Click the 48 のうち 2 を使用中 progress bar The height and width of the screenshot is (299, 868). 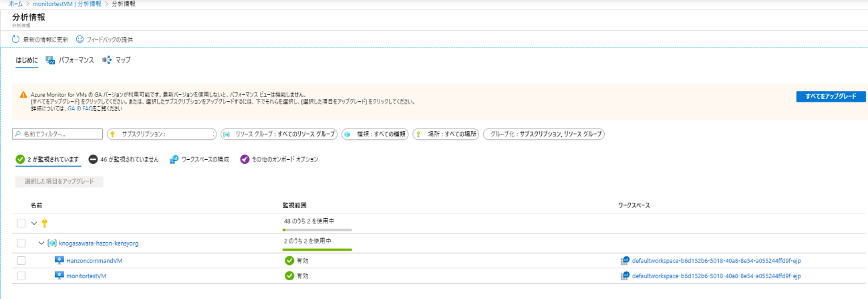(x=317, y=229)
